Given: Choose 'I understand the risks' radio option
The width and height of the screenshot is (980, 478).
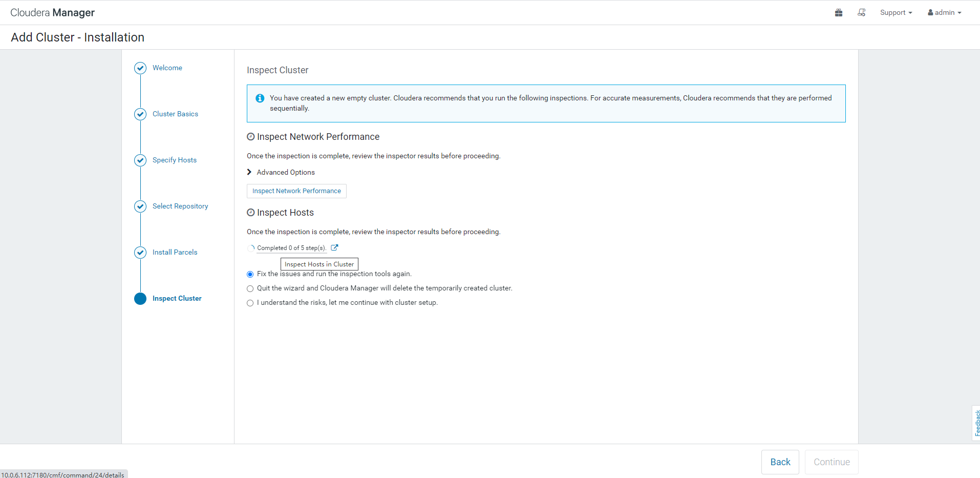Looking at the screenshot, I should coord(250,303).
